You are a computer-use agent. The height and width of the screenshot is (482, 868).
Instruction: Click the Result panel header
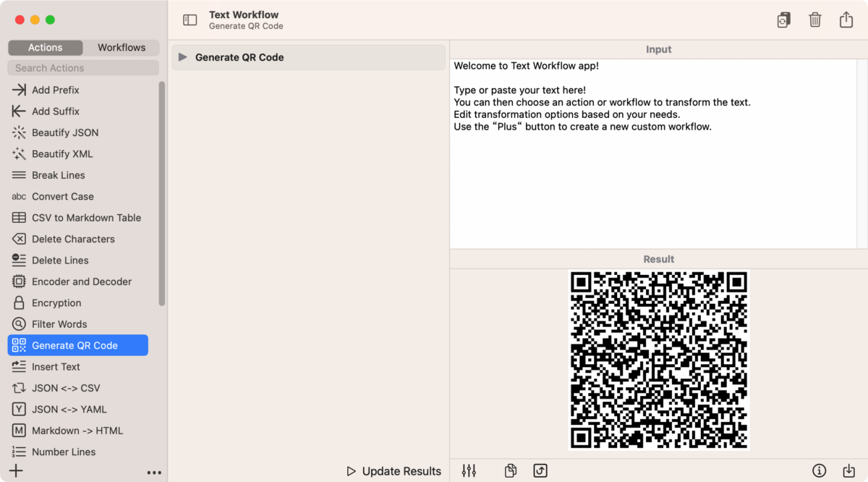point(659,259)
